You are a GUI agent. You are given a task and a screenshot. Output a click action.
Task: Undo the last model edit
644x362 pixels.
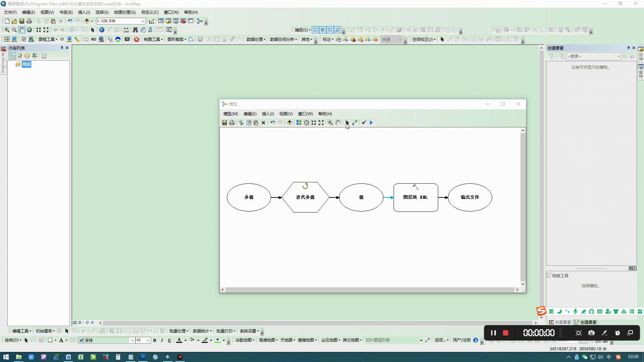click(272, 123)
